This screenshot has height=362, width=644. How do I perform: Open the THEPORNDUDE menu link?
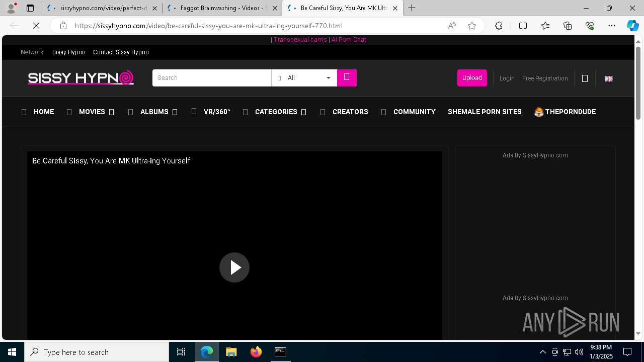point(565,112)
